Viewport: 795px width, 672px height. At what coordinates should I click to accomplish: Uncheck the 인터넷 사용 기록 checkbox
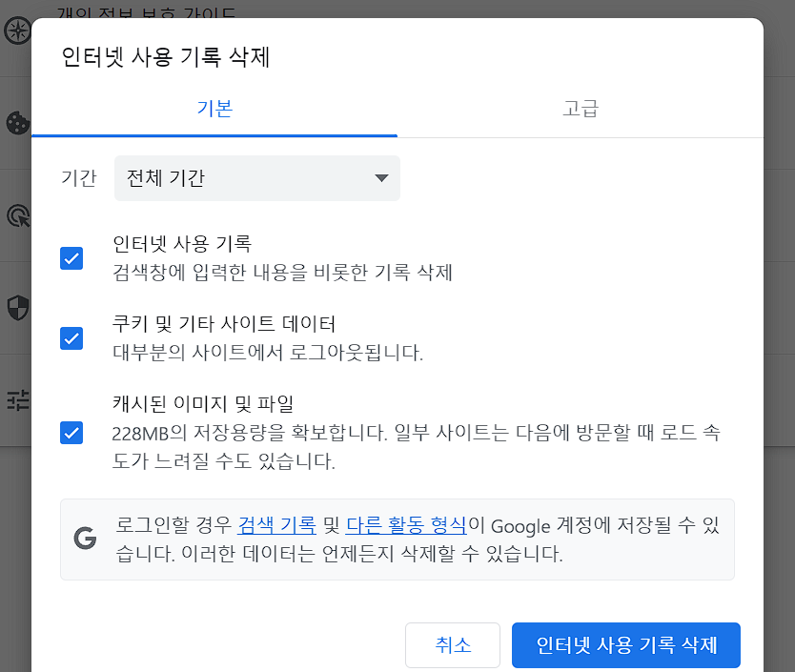tap(71, 256)
